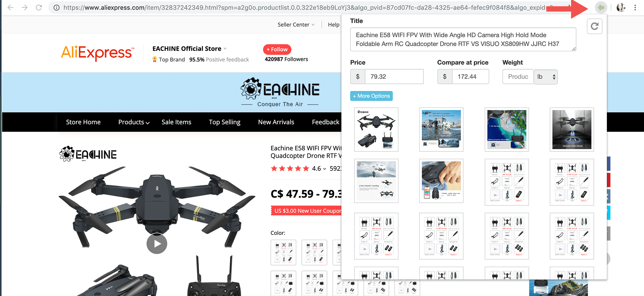Click the green extension icon in browser toolbar
The width and height of the screenshot is (644, 296).
(601, 7)
